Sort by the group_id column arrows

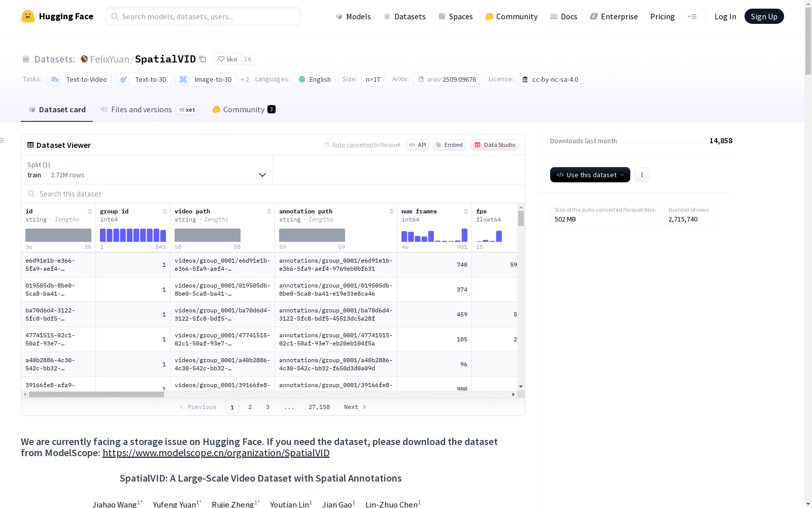coord(164,211)
